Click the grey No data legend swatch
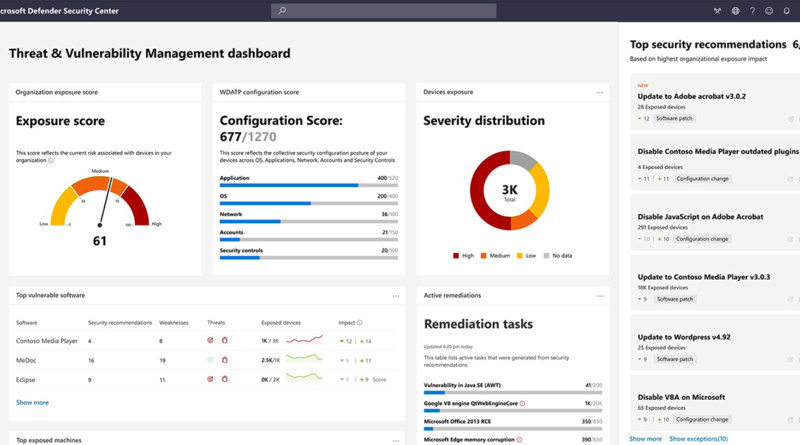Screen dimensions: 800x445 tap(546, 256)
